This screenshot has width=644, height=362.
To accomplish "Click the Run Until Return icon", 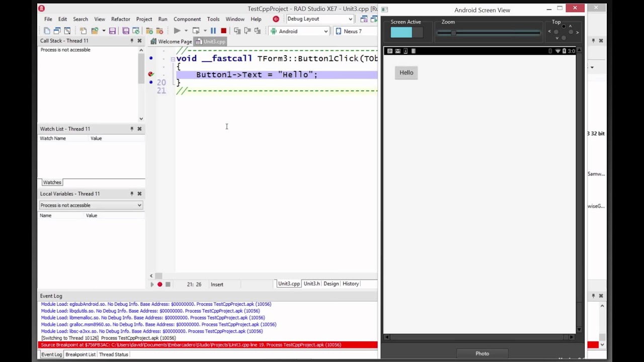I will coord(258,31).
